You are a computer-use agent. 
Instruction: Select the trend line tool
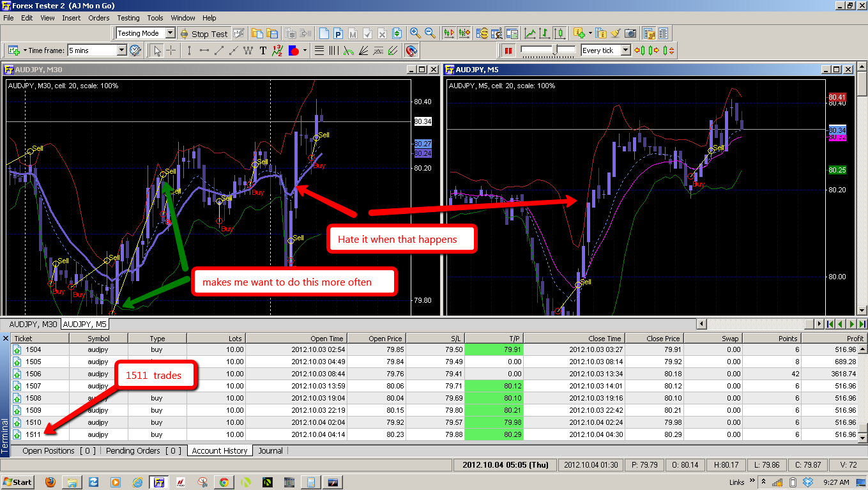[220, 50]
